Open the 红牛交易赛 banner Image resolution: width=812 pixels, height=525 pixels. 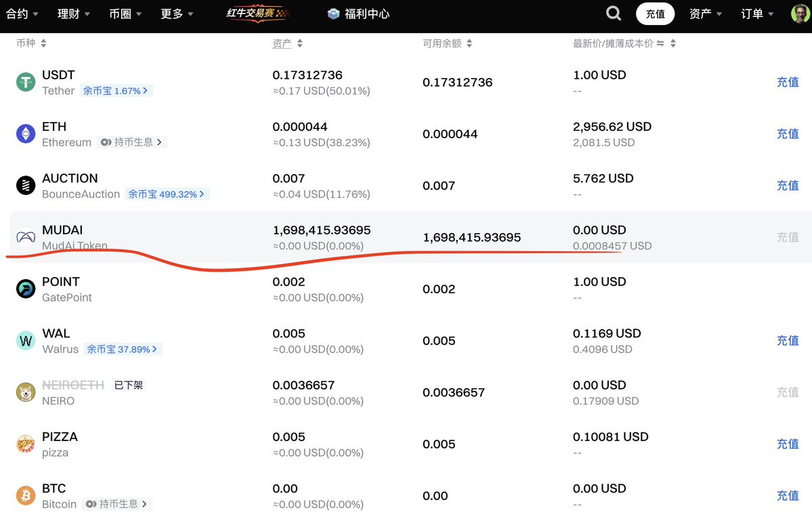tap(257, 14)
